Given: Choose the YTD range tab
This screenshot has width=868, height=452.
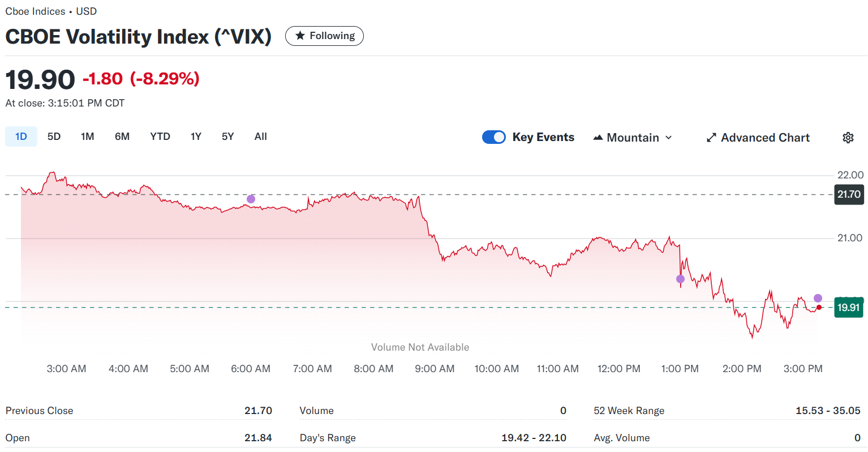Looking at the screenshot, I should 160,137.
